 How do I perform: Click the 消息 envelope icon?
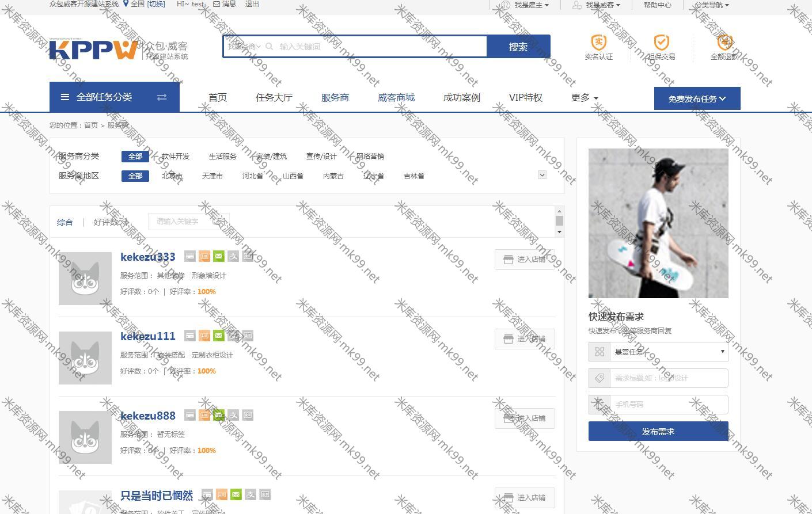click(x=217, y=4)
